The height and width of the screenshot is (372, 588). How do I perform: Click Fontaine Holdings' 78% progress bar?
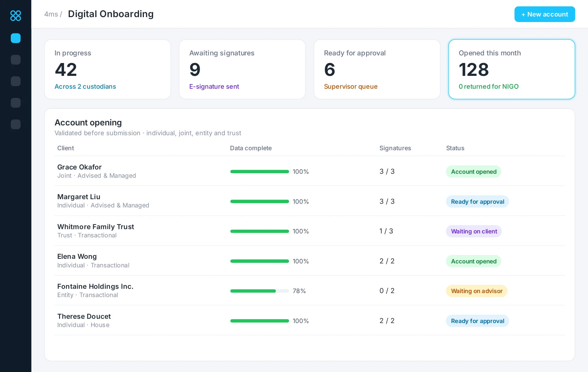[260, 291]
